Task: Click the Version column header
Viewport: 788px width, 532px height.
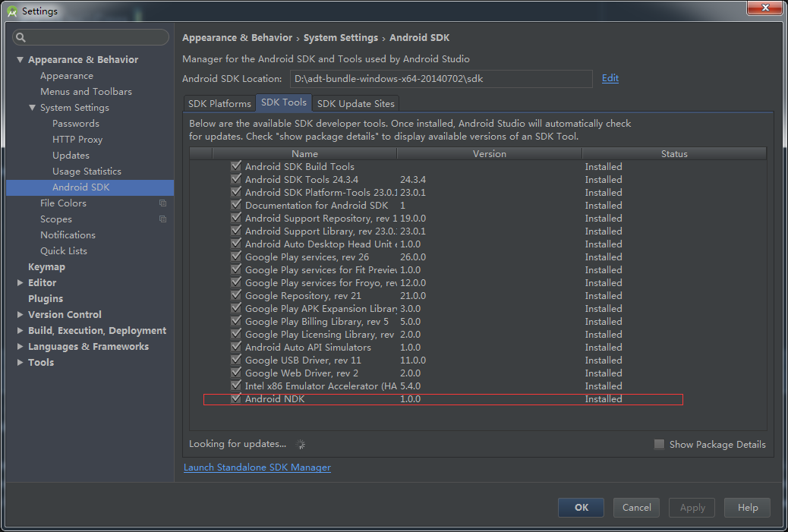Action: coord(490,154)
